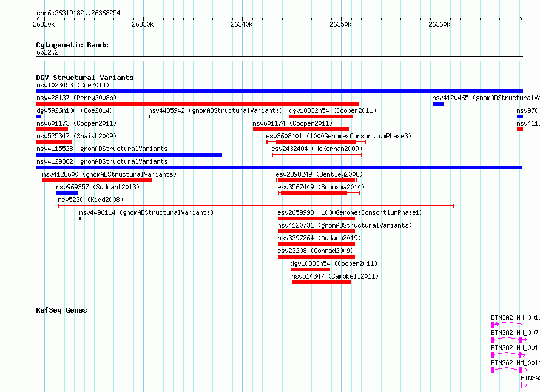The height and width of the screenshot is (392, 540).
Task: Click the Cytogenetic Bands track title
Action: (x=72, y=45)
